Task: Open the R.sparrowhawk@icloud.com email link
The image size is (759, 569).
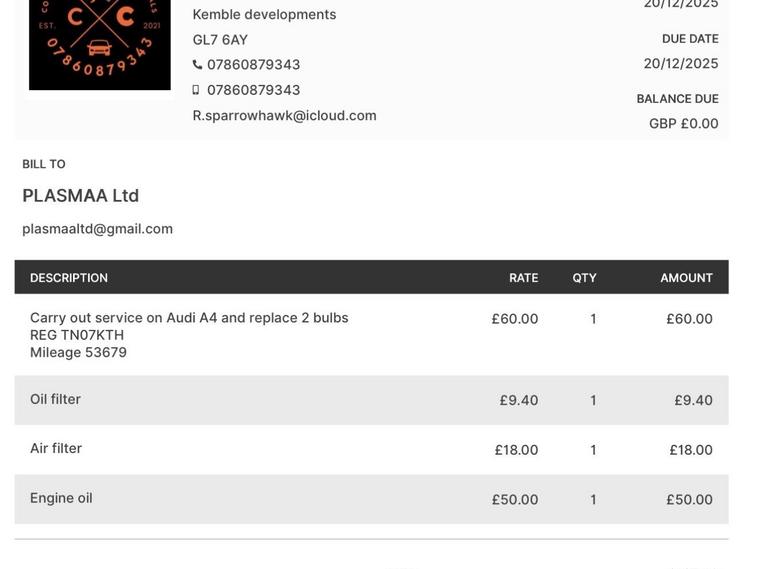Action: (284, 115)
